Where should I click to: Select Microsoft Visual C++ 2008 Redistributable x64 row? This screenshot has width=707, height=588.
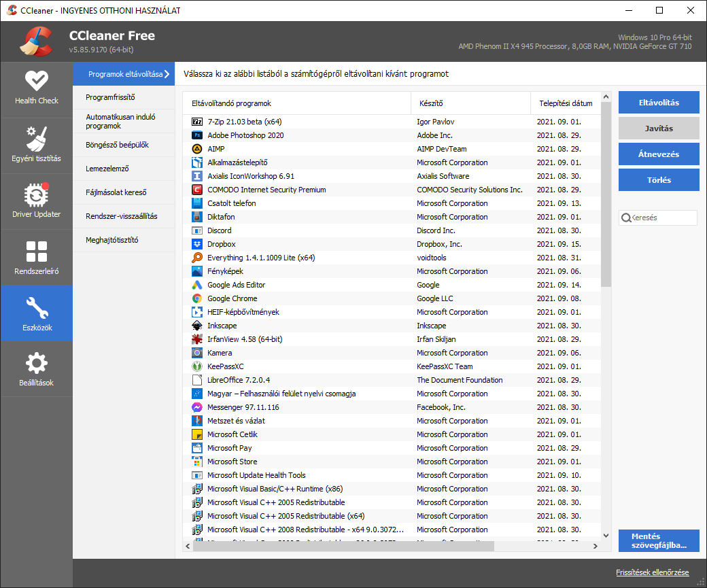point(392,530)
